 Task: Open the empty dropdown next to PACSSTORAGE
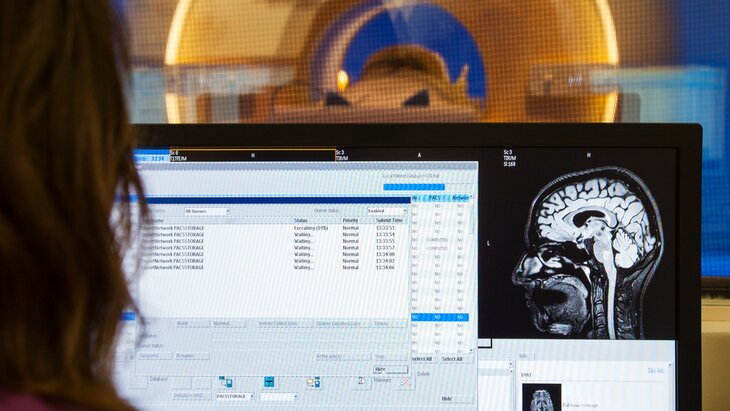click(278, 396)
